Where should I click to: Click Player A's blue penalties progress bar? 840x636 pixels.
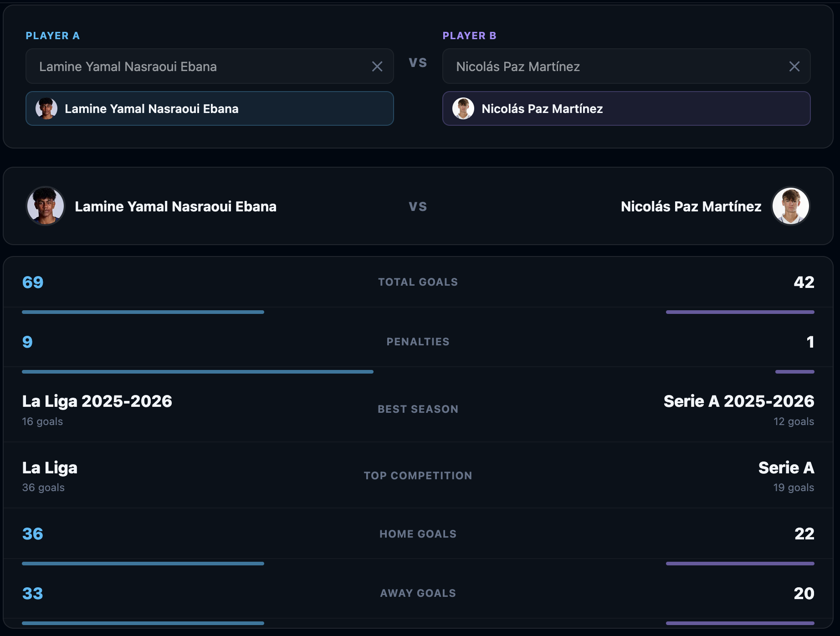click(x=198, y=372)
